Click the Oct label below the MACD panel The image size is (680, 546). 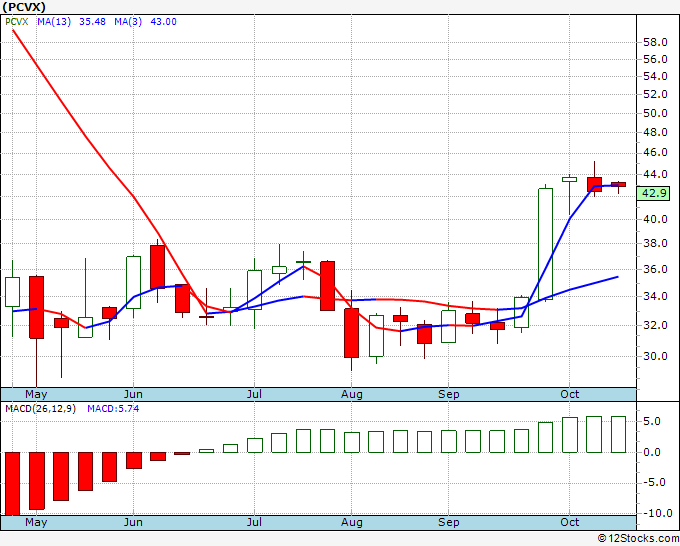[570, 522]
